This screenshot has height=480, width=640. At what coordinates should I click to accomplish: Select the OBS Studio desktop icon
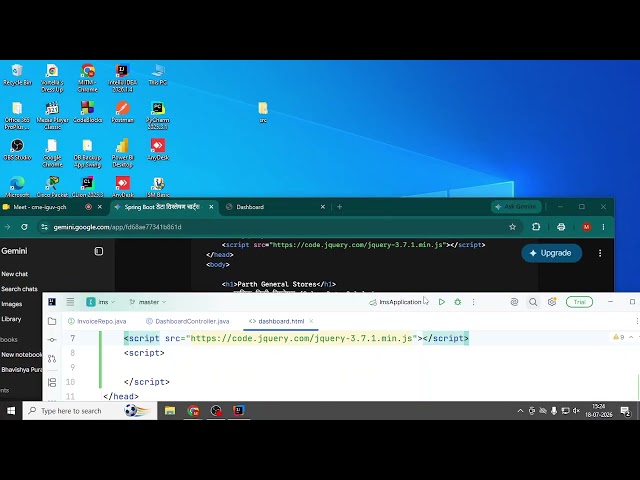pyautogui.click(x=17, y=150)
